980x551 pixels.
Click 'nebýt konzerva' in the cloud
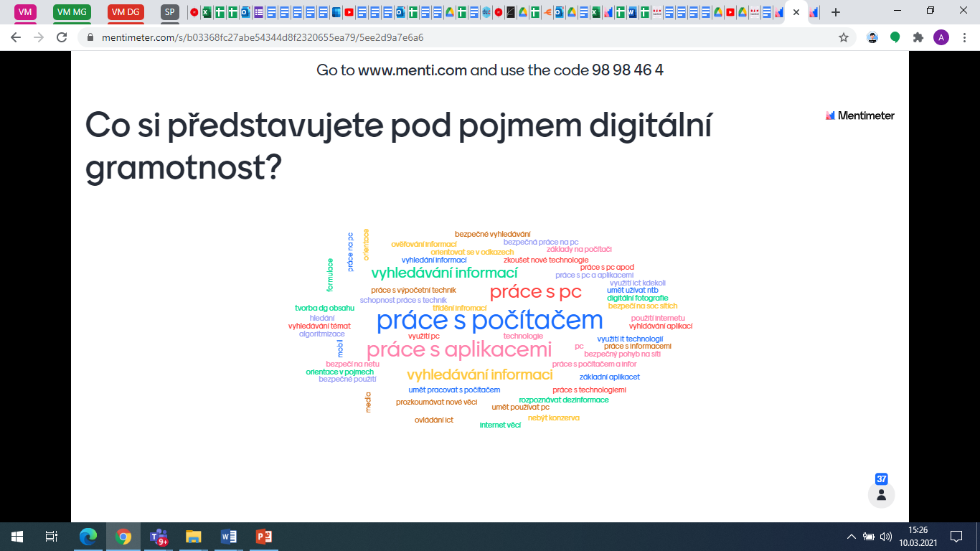553,418
